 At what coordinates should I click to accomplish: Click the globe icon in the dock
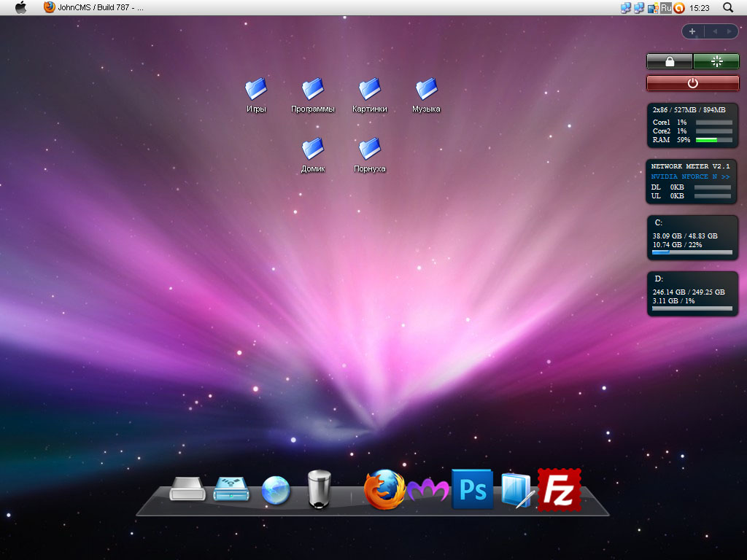pos(276,491)
